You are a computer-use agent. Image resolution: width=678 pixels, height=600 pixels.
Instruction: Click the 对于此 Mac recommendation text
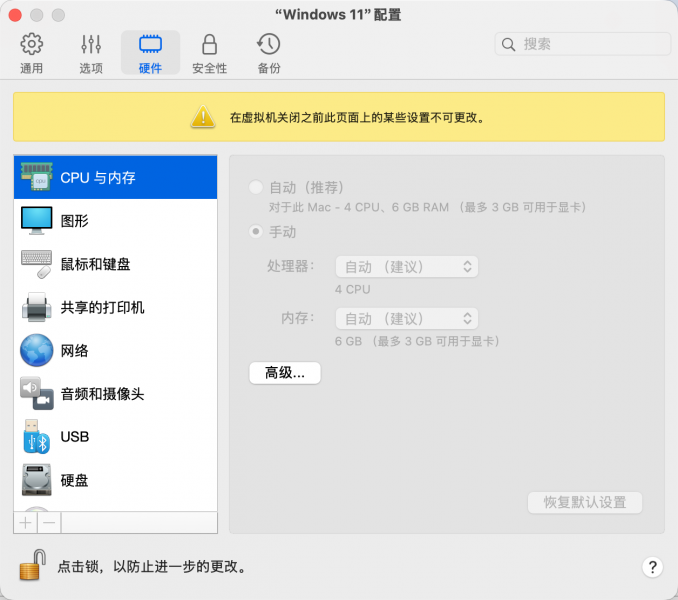click(428, 207)
